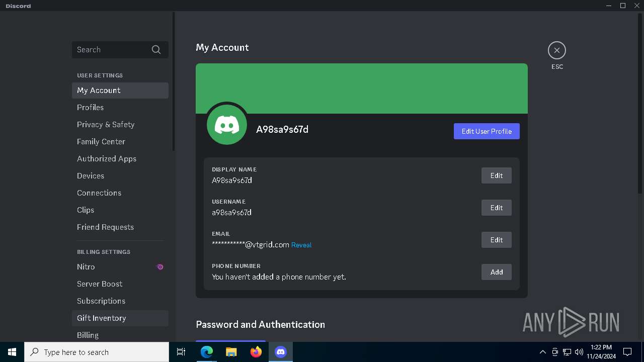Click the settings sidebar scrollbar

[x=174, y=81]
